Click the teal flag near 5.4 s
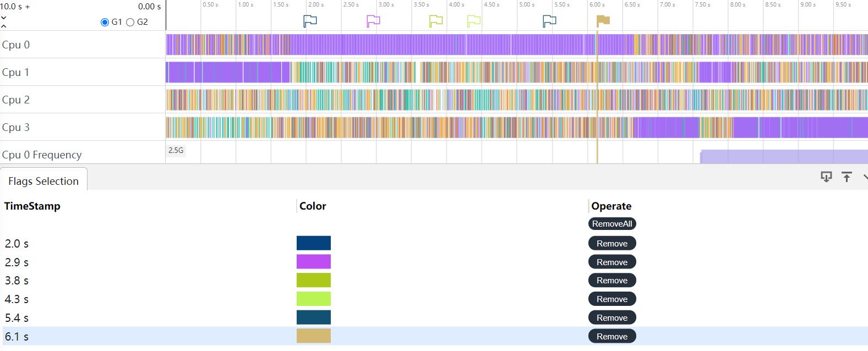 [x=549, y=21]
